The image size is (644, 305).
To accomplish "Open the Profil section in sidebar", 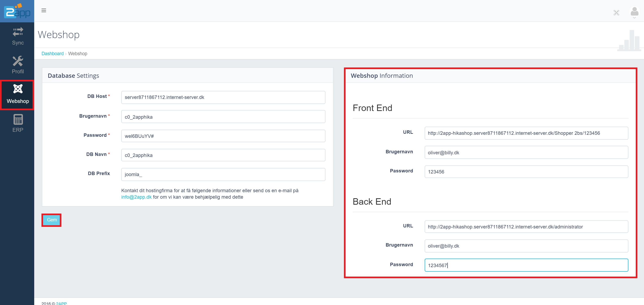I will click(18, 65).
